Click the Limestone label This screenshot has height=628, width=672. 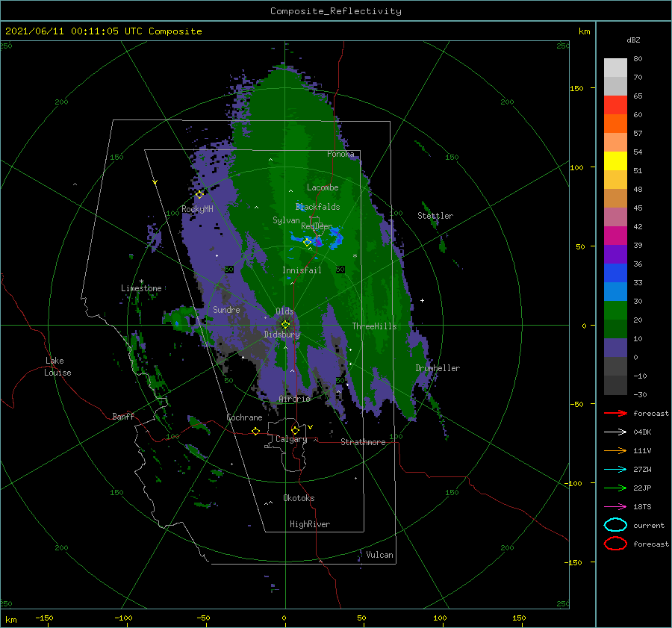coord(141,288)
